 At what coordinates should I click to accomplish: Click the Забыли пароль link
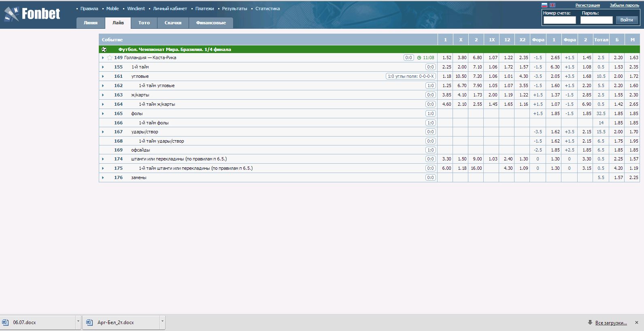click(625, 5)
